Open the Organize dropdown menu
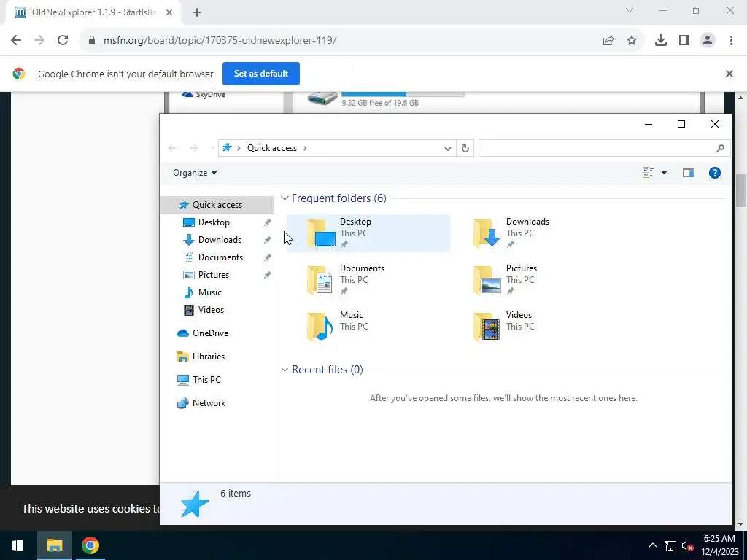The image size is (747, 560). tap(195, 173)
